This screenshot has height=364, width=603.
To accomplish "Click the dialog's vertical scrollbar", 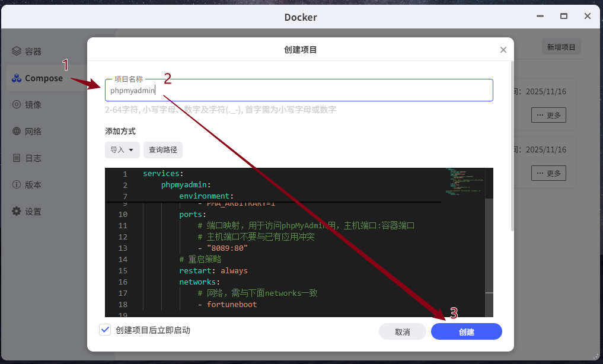I will tap(512, 148).
